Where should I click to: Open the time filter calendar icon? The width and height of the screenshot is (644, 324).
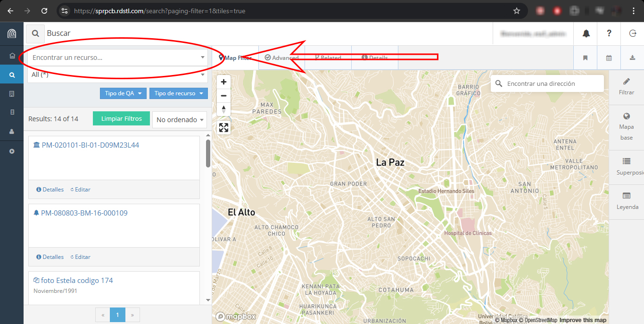click(609, 58)
